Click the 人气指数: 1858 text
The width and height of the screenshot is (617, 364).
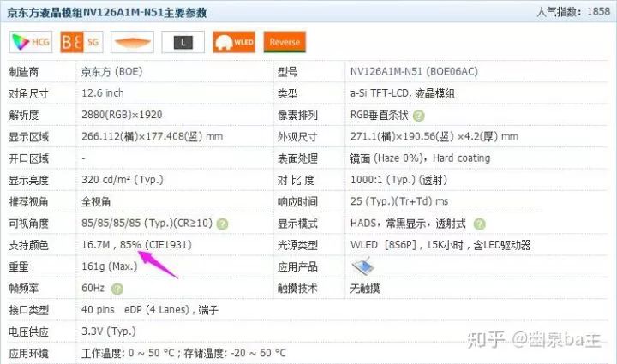coord(573,12)
